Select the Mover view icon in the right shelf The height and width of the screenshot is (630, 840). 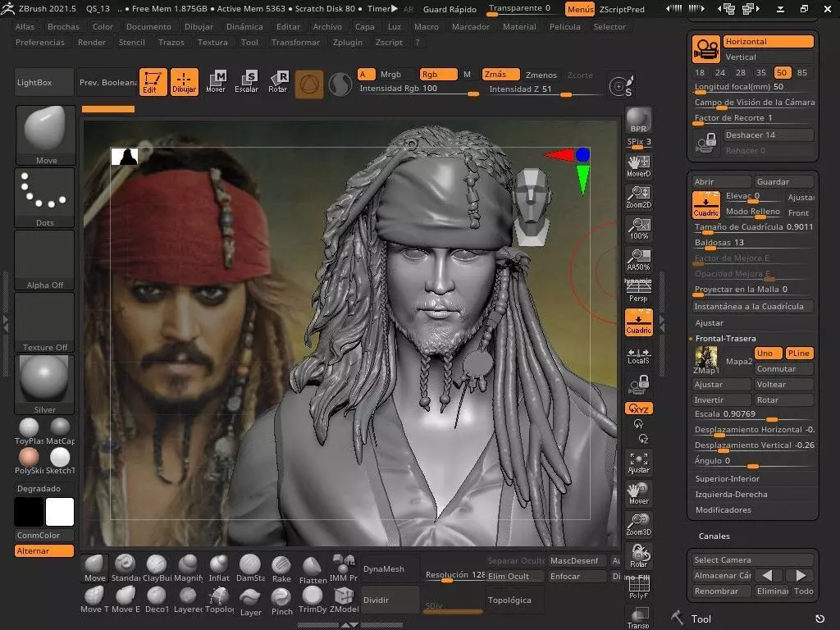point(638,495)
